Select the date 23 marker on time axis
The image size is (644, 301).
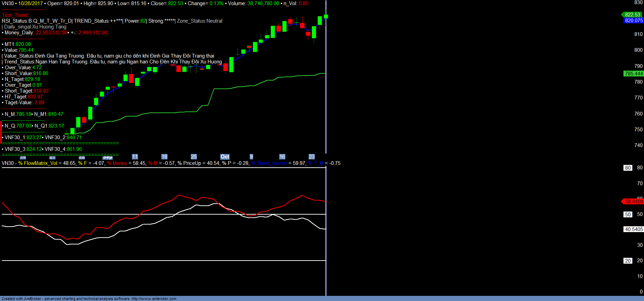[311, 157]
